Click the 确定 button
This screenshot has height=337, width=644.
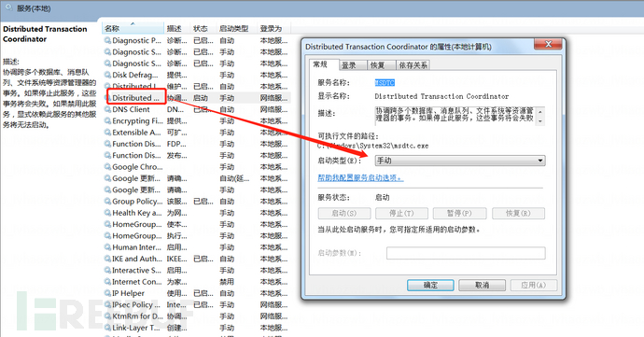[430, 286]
